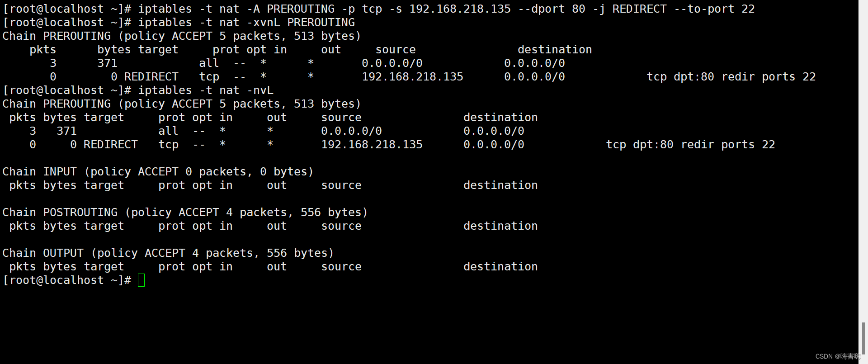Viewport: 868px width, 364px height.
Task: Click 'destination' column header under Chain OUTPUT
Action: pyautogui.click(x=500, y=267)
